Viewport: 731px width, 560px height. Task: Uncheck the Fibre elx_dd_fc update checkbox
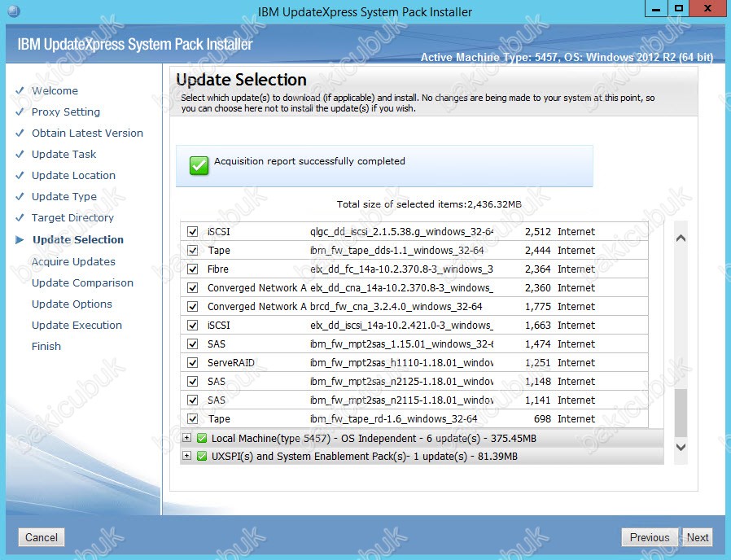193,269
